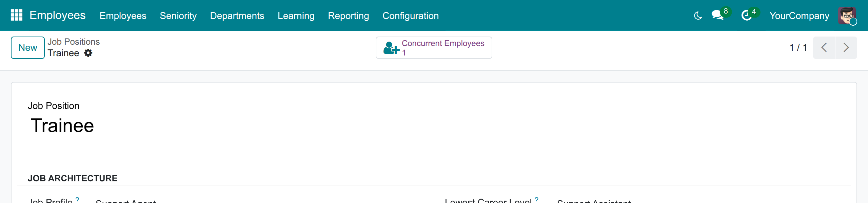Screen dimensions: 868x203
Task: Click the Job Position field label
Action: pos(54,106)
